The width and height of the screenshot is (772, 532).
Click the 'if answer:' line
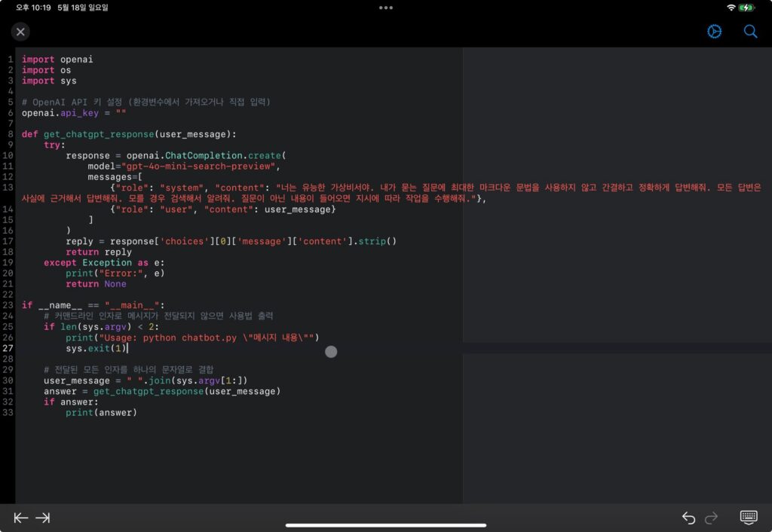coord(71,402)
